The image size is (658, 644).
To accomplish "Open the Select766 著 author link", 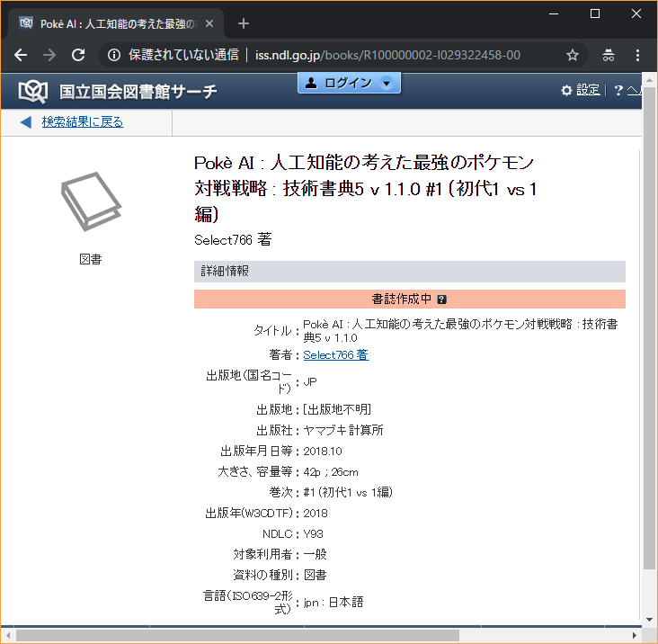I will [335, 355].
